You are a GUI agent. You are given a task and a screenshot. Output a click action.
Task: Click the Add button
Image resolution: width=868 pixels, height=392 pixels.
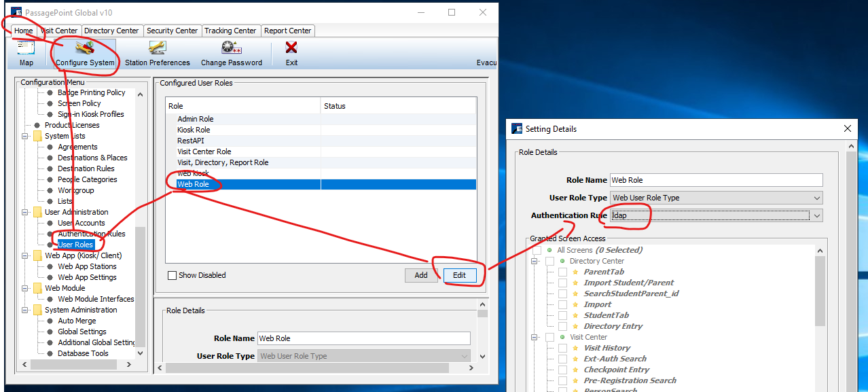[x=421, y=275]
